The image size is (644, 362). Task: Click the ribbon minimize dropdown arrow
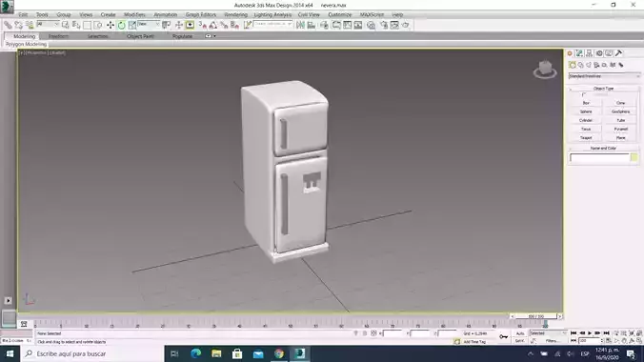click(x=214, y=36)
